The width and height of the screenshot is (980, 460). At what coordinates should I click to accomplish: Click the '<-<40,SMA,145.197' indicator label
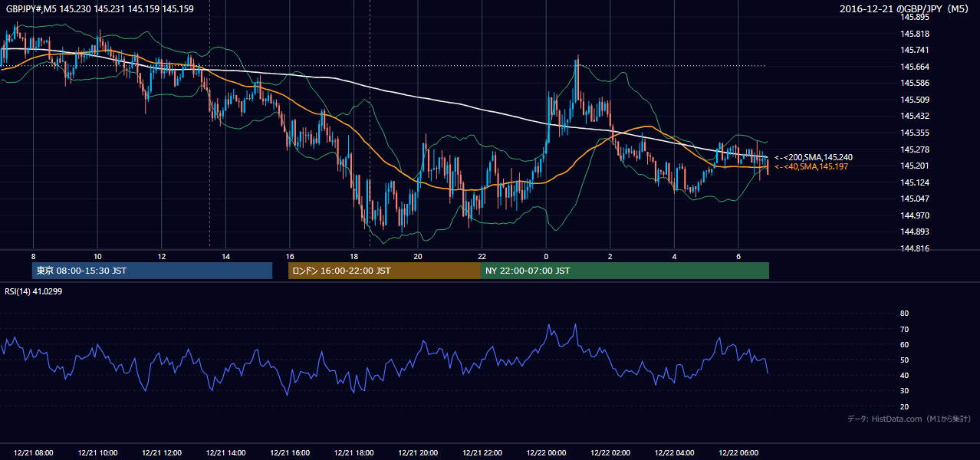click(x=811, y=166)
